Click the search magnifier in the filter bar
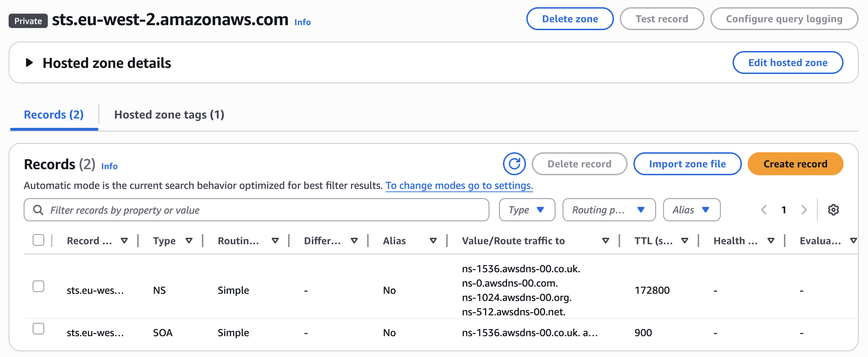 click(x=38, y=210)
